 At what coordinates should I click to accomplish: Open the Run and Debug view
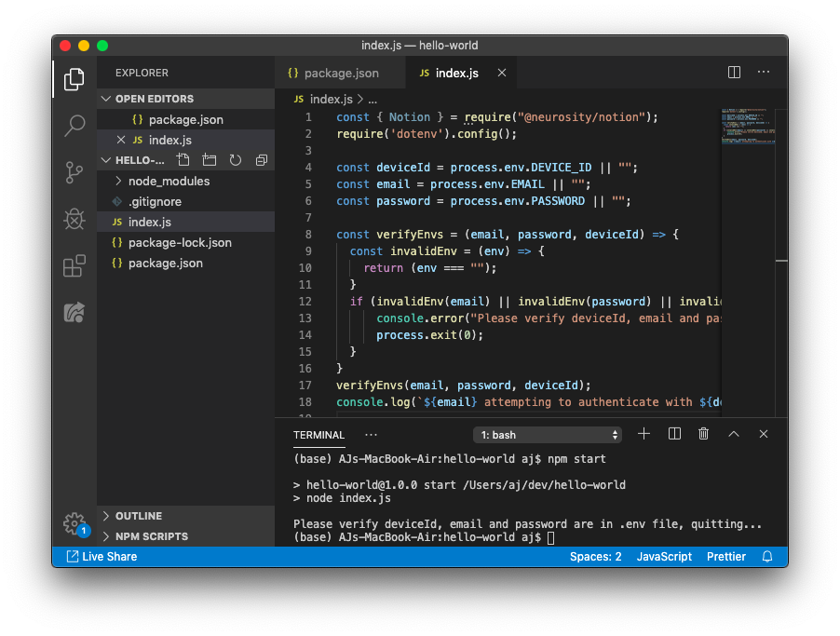(x=75, y=219)
